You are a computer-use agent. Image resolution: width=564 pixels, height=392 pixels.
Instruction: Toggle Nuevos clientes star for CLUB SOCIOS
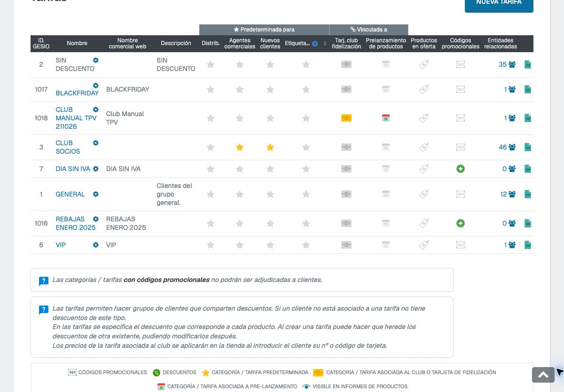[x=270, y=147]
